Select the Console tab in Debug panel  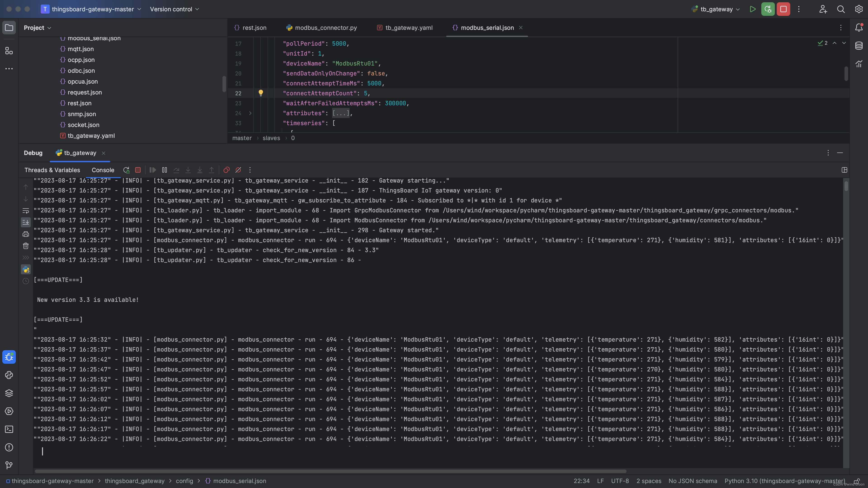(x=103, y=170)
